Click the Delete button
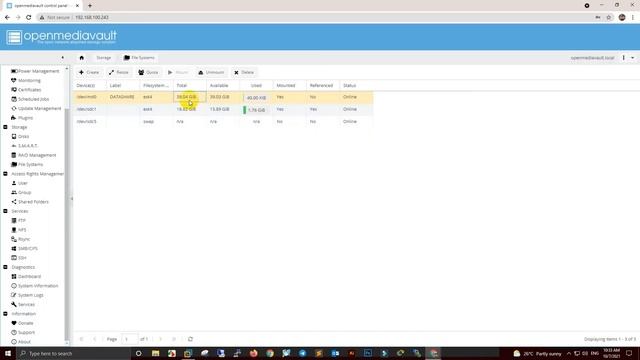 click(244, 72)
